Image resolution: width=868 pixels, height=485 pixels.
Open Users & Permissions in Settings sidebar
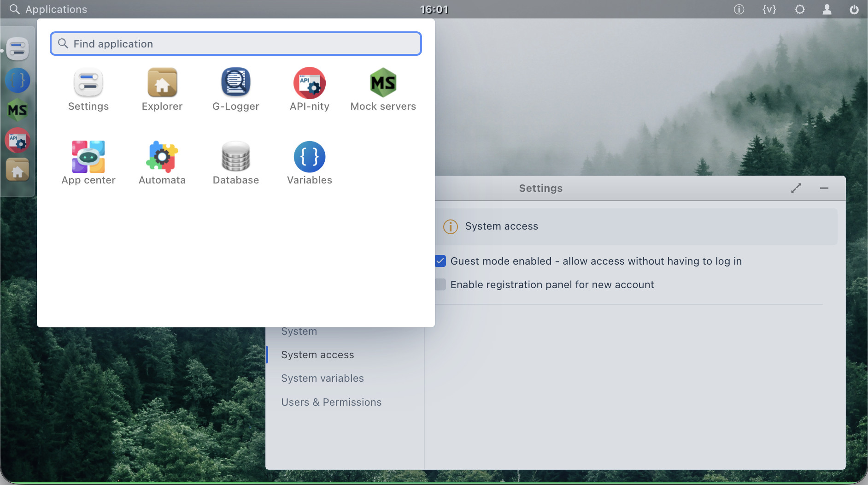331,402
